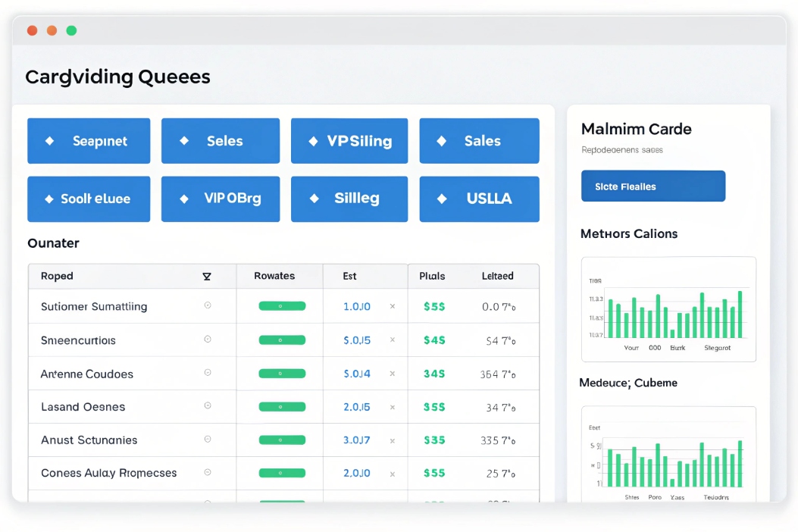Image resolution: width=798 pixels, height=532 pixels.
Task: Click the status icon beside Sutiomer Sumattling
Action: [x=206, y=306]
